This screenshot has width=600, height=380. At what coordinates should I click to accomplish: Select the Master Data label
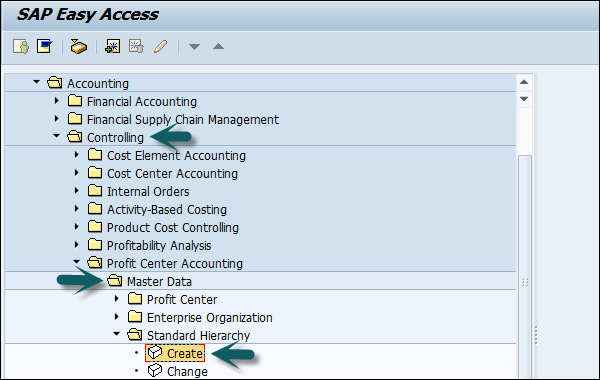coord(159,281)
